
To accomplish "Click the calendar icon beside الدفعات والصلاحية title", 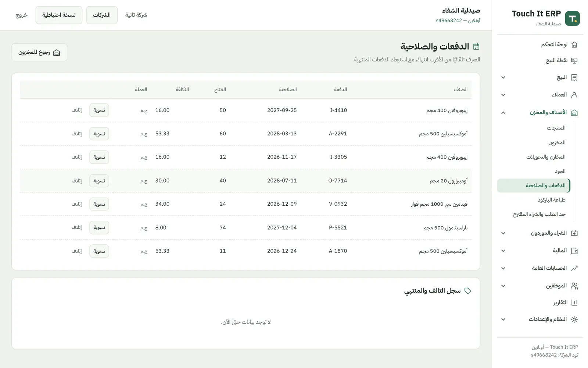I will click(x=476, y=46).
